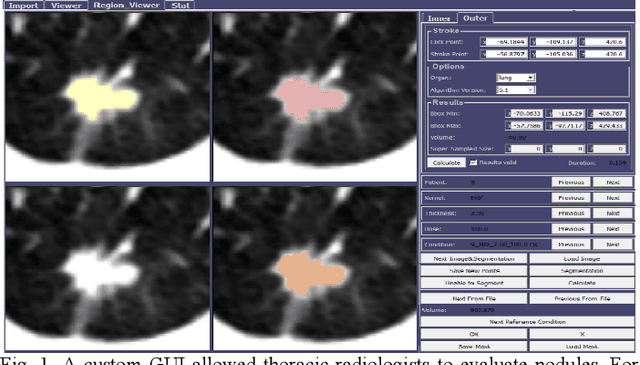The height and width of the screenshot is (365, 640).
Task: Toggle the Results valid checkbox
Action: point(473,162)
